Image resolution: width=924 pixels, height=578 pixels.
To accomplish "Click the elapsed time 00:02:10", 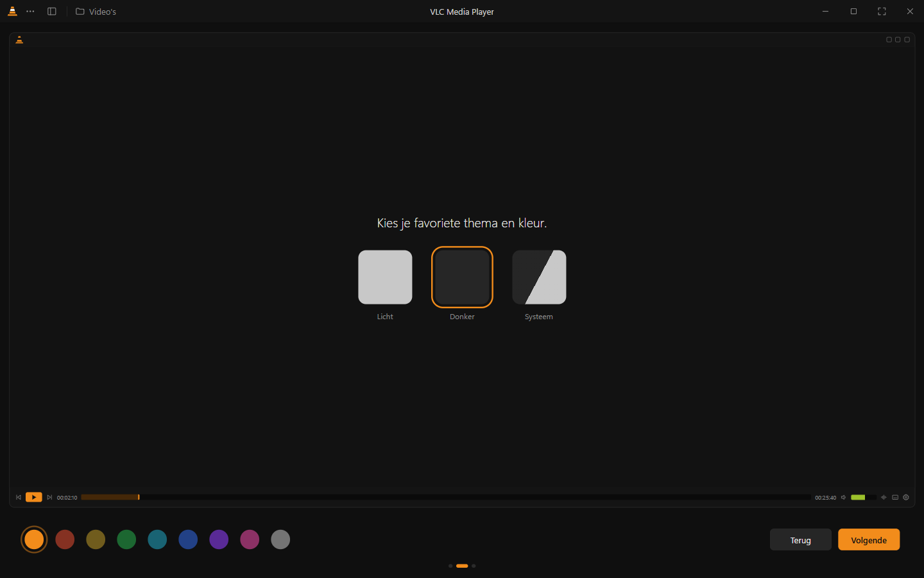I will pyautogui.click(x=67, y=498).
